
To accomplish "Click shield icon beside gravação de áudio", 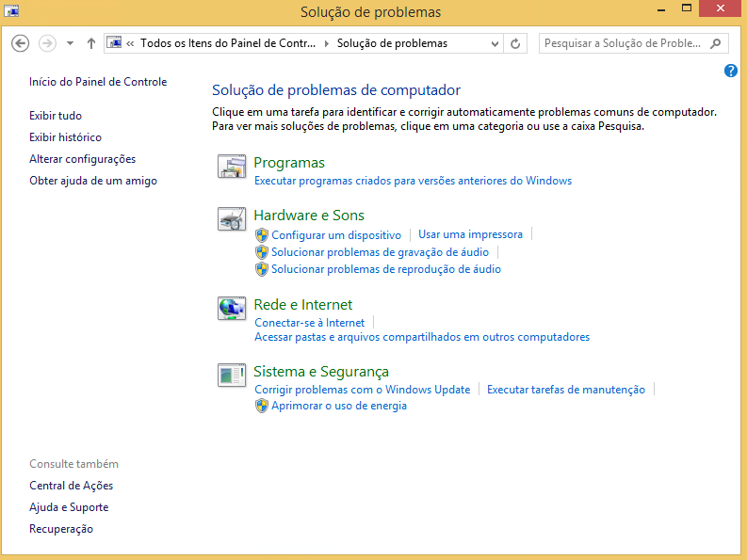I will (x=262, y=252).
